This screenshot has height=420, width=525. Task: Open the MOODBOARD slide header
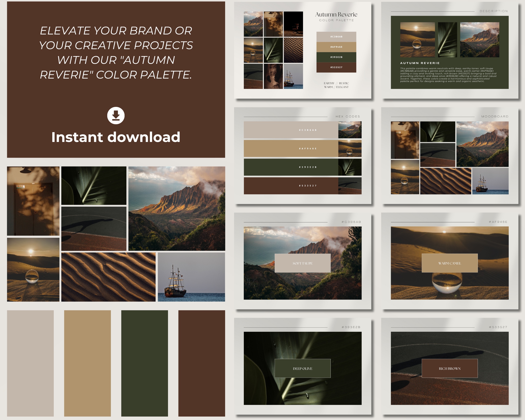tap(495, 116)
